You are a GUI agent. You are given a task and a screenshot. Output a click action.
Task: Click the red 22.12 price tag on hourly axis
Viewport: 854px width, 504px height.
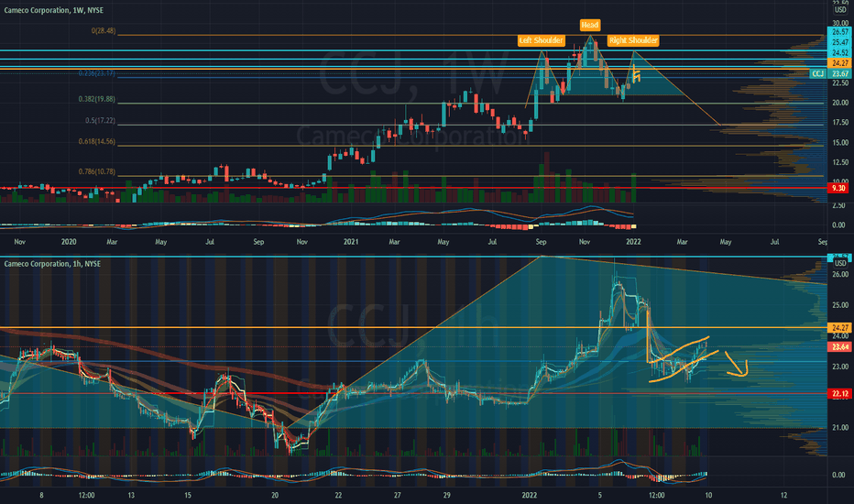point(840,394)
